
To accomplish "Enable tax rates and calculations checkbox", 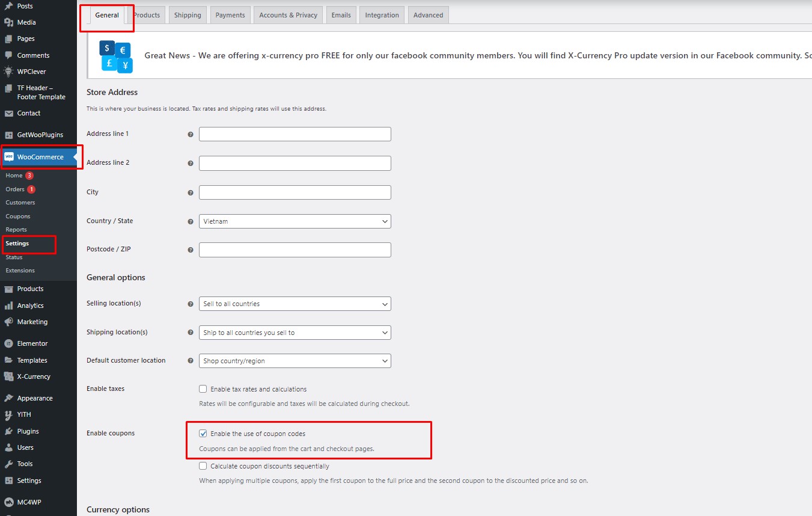I will [x=203, y=389].
